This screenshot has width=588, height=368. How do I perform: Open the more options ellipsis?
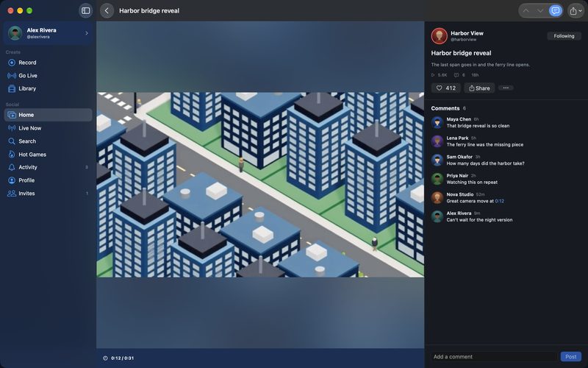pos(506,88)
